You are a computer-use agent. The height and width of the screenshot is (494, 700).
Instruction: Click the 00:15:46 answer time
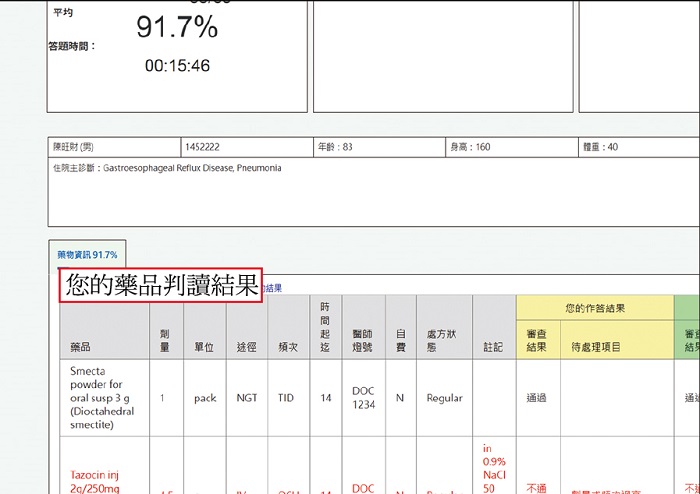[x=177, y=66]
